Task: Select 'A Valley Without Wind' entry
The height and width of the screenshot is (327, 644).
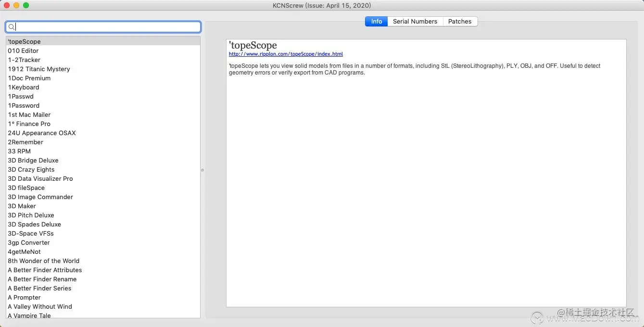Action: [103, 306]
